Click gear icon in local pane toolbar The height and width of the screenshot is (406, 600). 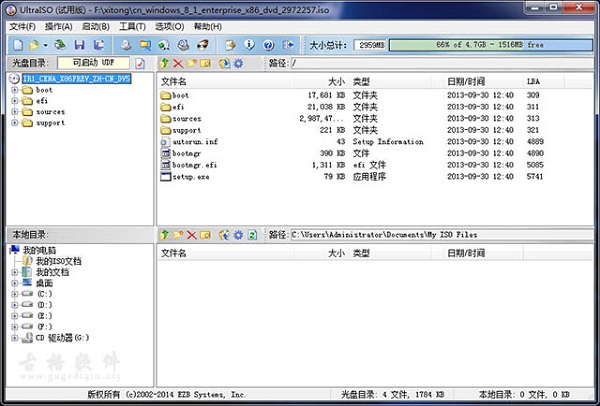pyautogui.click(x=238, y=235)
